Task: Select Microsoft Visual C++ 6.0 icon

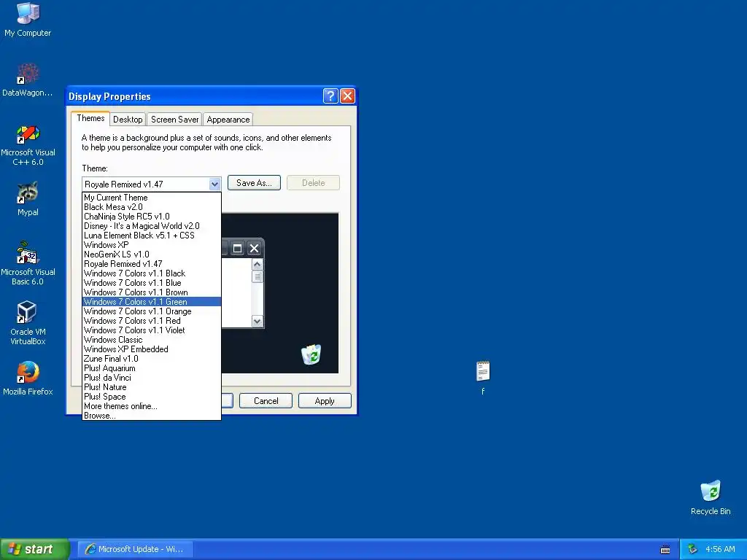Action: click(28, 145)
